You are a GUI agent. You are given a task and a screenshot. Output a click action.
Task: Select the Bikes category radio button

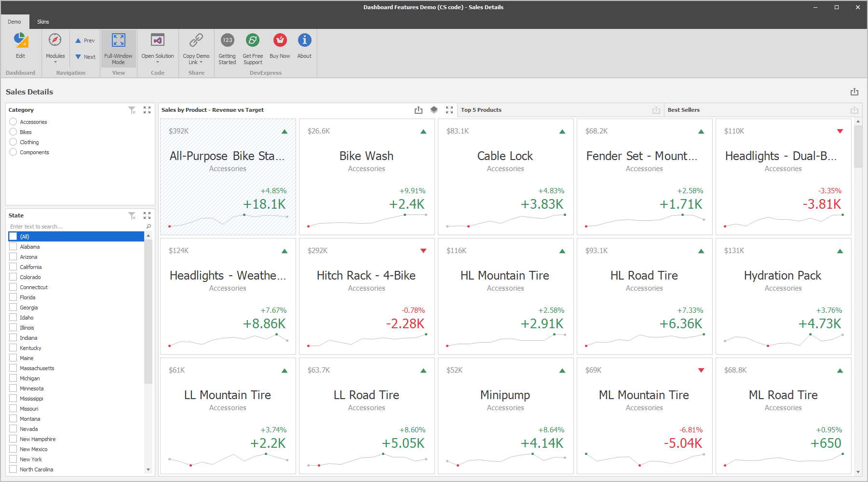[x=14, y=132]
